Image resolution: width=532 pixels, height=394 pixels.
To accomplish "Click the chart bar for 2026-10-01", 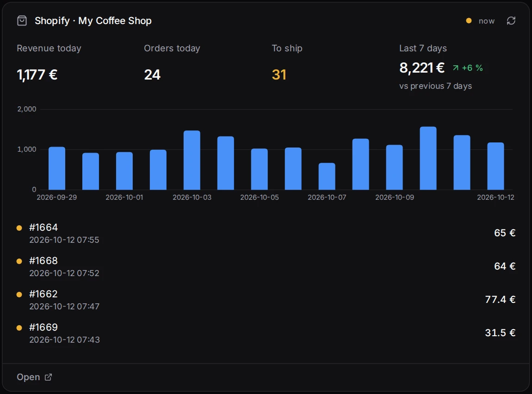I will 124,171.
